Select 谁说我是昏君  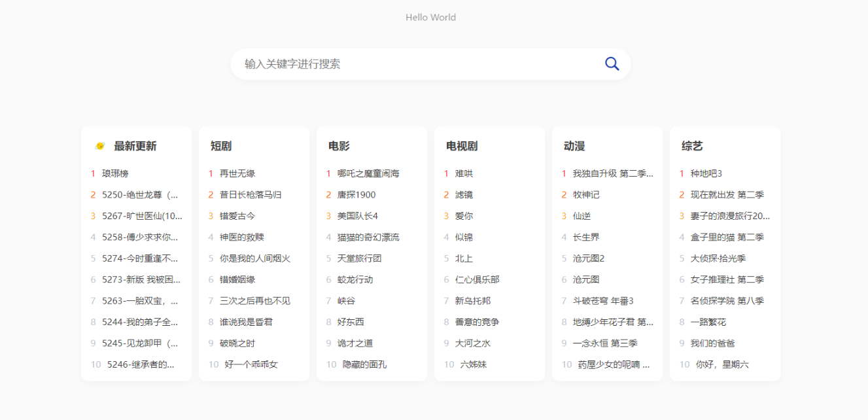[x=246, y=322]
